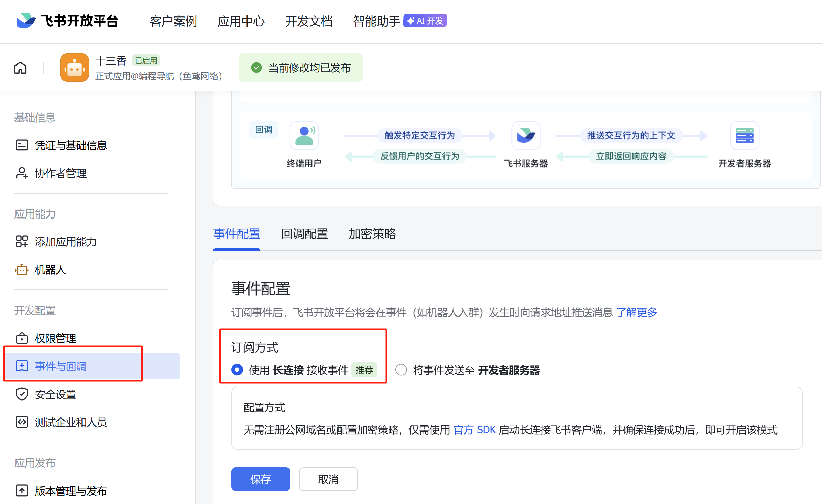Open 机器人 in the sidebar

[x=50, y=270]
